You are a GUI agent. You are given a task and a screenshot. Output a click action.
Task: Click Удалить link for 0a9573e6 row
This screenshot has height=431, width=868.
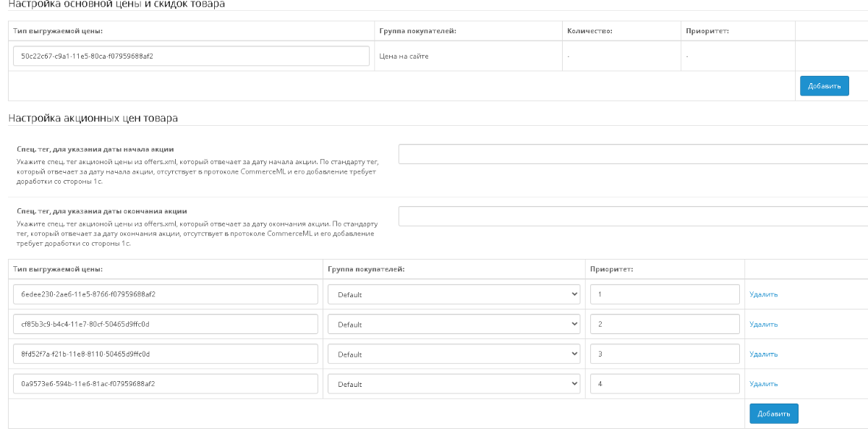click(764, 384)
